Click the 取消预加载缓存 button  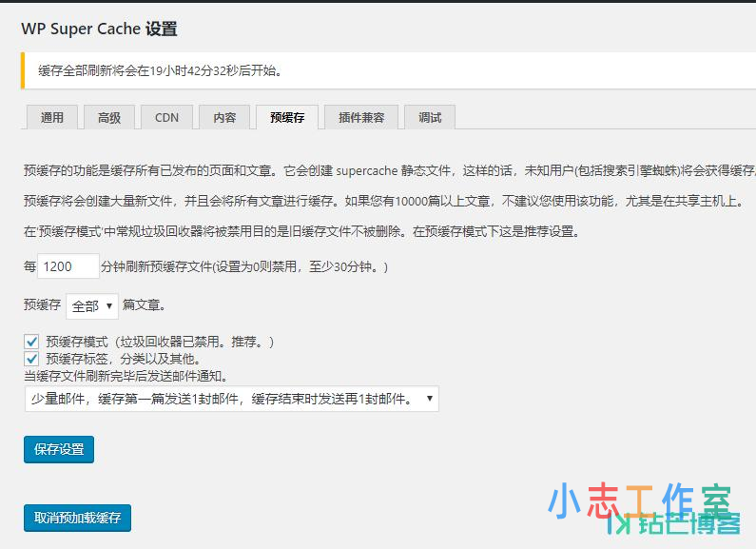tap(77, 518)
